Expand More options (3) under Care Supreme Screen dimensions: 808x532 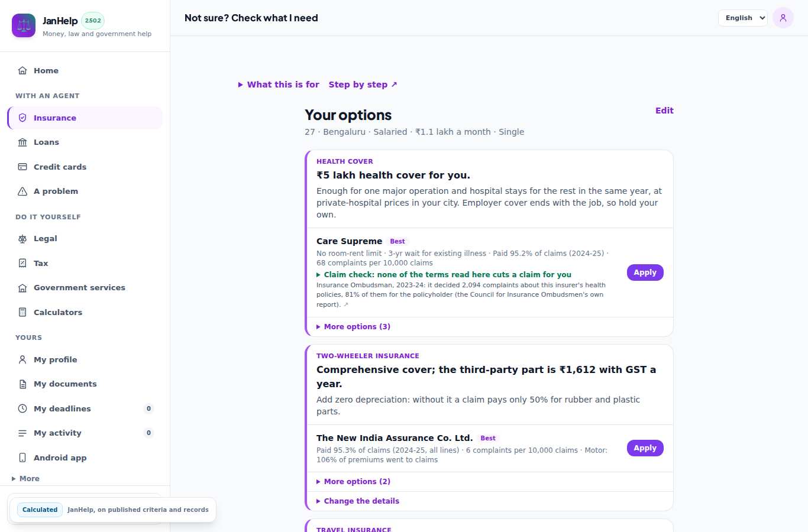pos(353,327)
